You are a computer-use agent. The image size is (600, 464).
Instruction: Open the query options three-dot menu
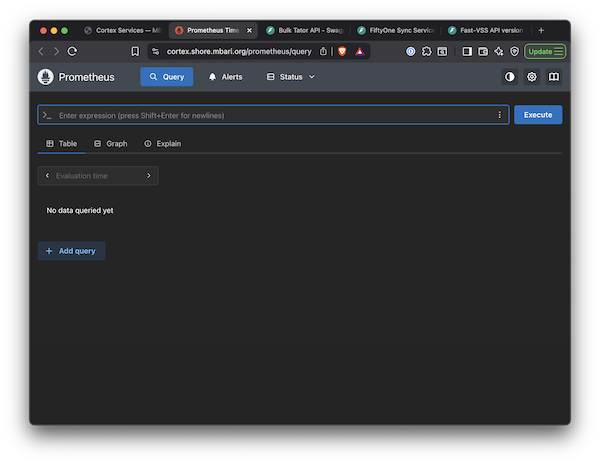(499, 115)
